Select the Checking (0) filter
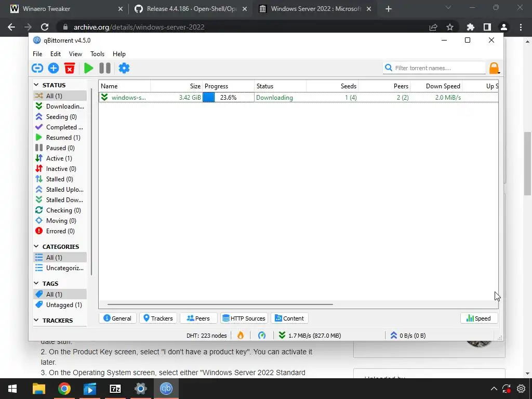Image resolution: width=532 pixels, height=399 pixels. click(60, 210)
